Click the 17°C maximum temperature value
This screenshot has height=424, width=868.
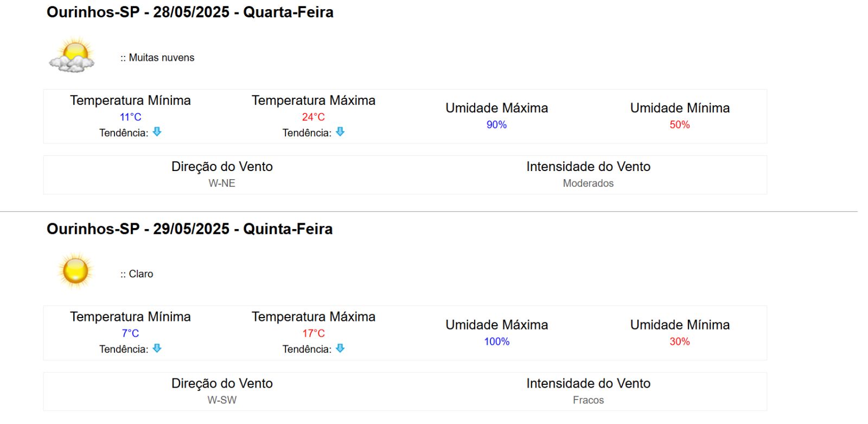pyautogui.click(x=314, y=333)
